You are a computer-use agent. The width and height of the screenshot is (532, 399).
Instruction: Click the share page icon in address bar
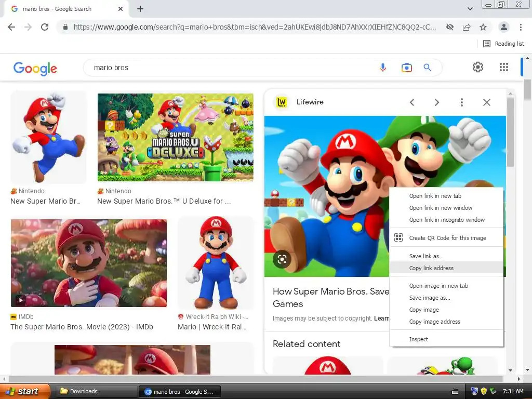coord(467,27)
